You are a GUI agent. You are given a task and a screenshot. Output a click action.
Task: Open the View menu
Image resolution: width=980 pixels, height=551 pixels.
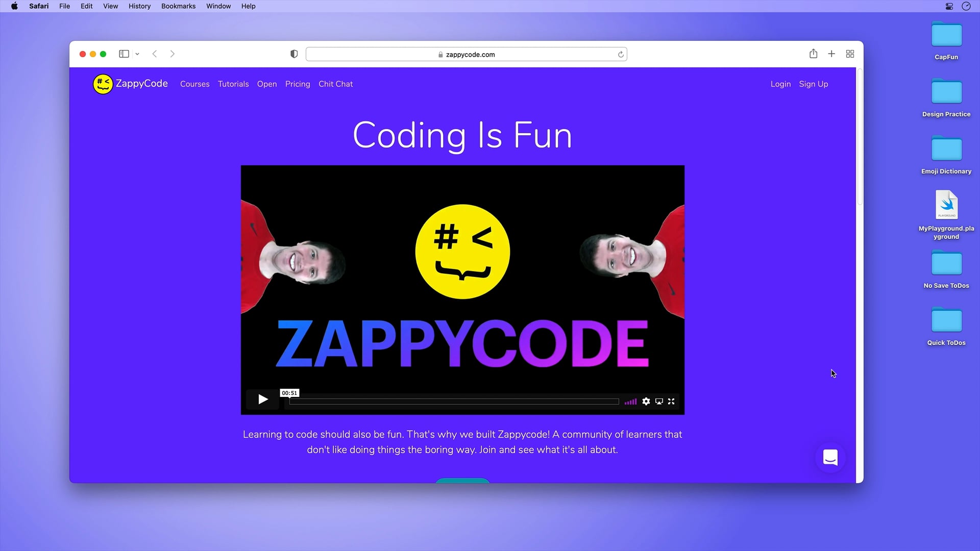pos(110,6)
